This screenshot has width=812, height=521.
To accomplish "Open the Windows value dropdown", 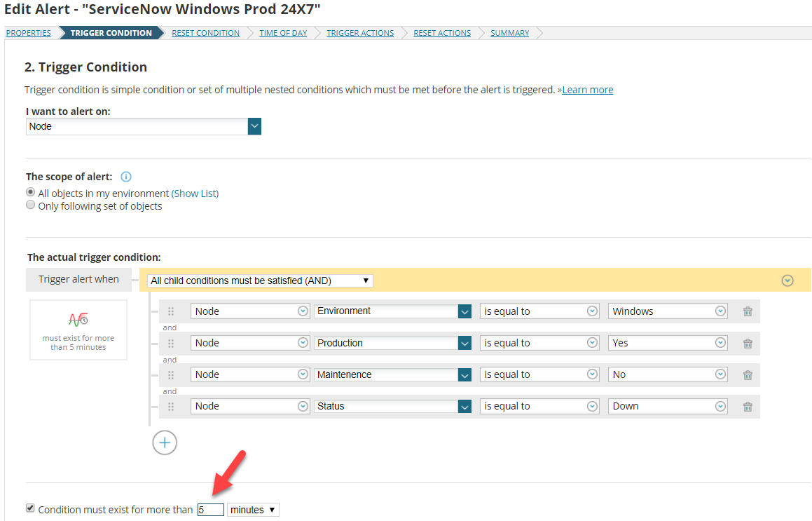I will click(x=668, y=311).
